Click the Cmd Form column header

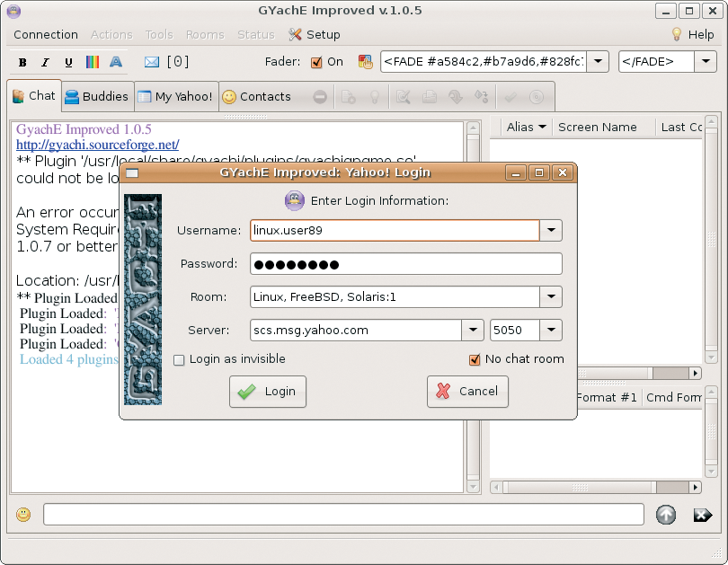pos(672,398)
